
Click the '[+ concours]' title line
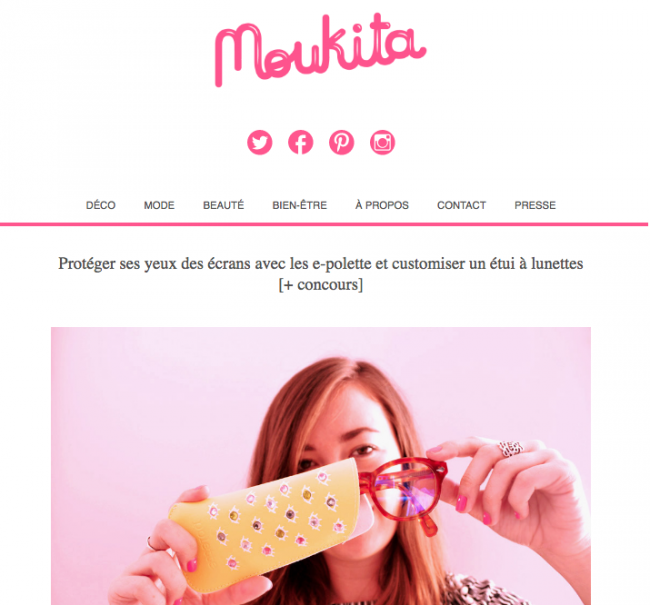pos(320,285)
